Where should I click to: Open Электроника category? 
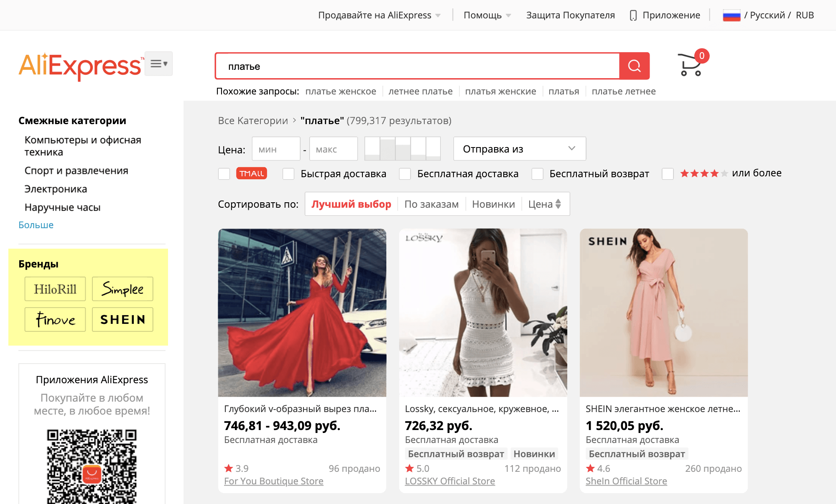(56, 189)
